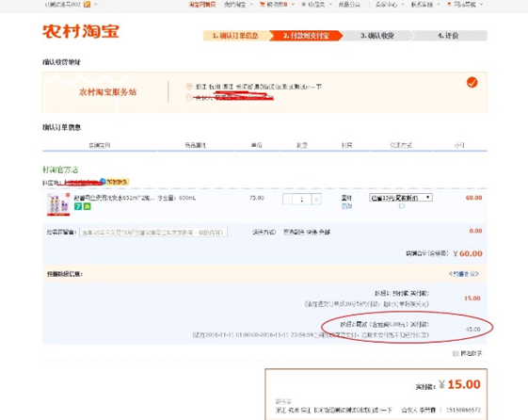
Task: Click the small speech bubble under promotion dropdown
Action: 401,206
